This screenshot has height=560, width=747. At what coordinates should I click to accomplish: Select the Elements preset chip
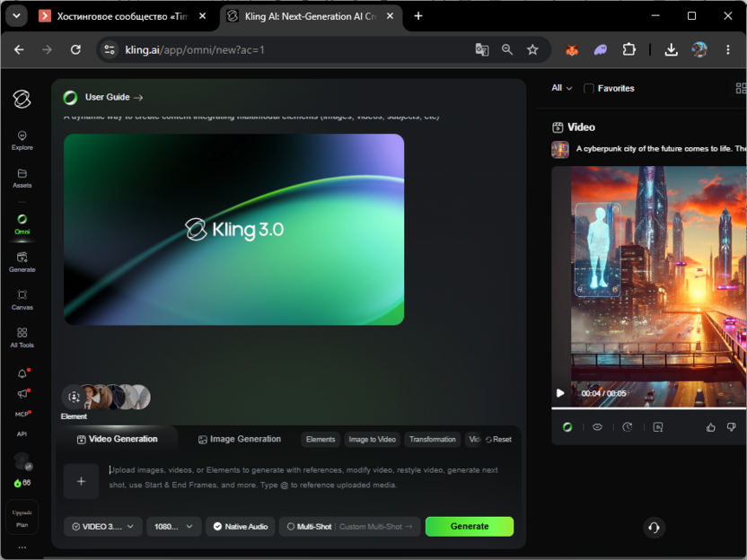click(x=321, y=440)
